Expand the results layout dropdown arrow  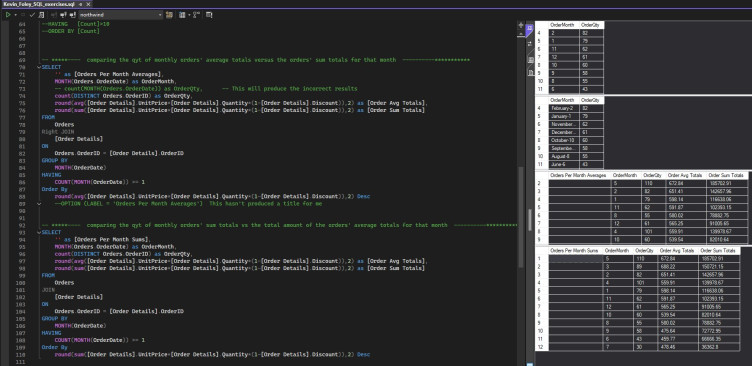(x=189, y=15)
